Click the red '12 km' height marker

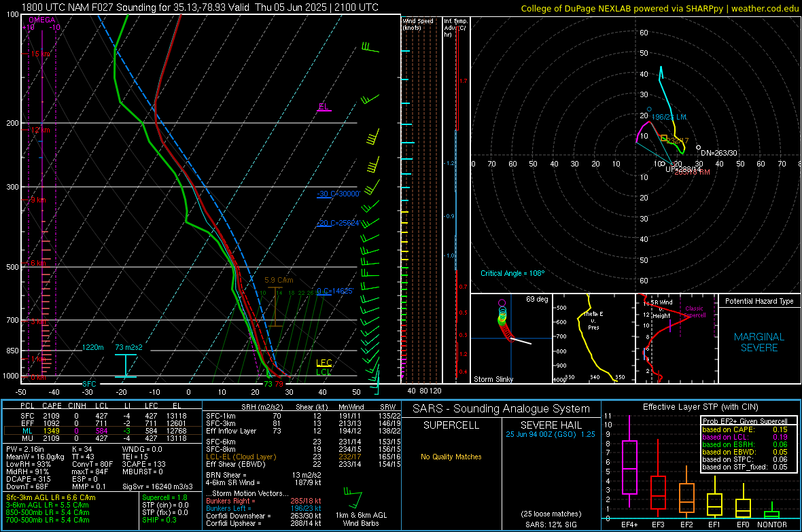point(41,130)
